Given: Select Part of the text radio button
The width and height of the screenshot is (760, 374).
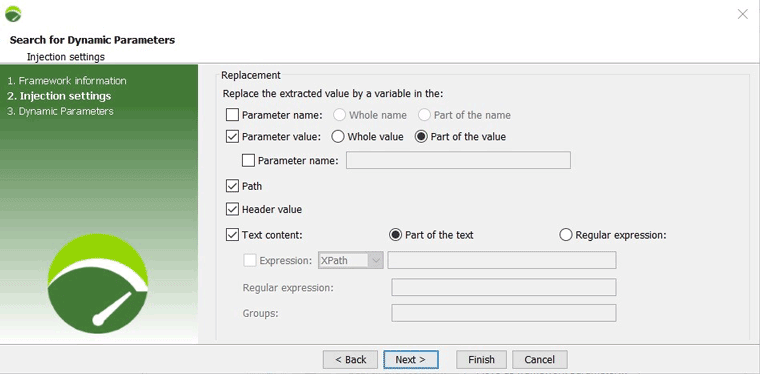Looking at the screenshot, I should 396,235.
